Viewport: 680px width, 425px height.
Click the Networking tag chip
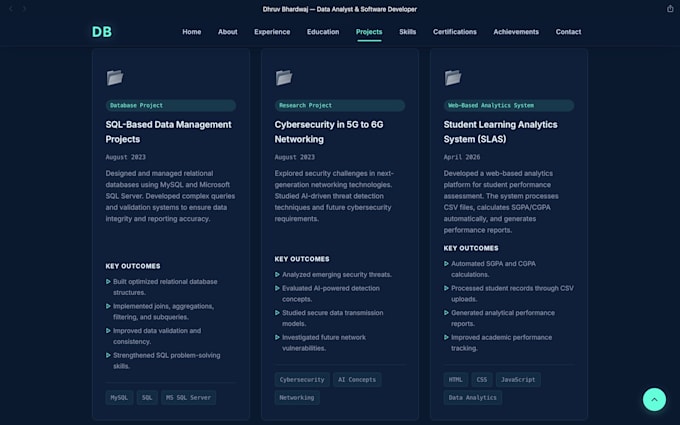coord(297,398)
